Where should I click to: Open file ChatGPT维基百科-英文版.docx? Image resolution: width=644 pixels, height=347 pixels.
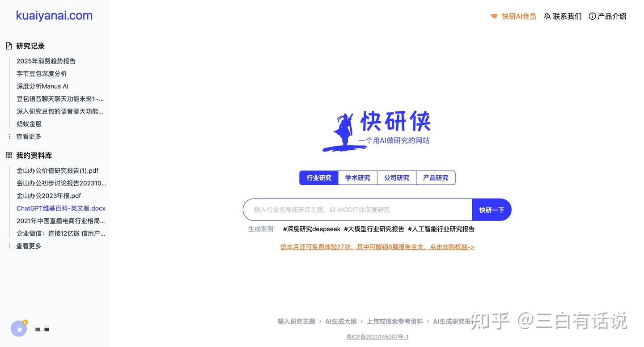(61, 208)
